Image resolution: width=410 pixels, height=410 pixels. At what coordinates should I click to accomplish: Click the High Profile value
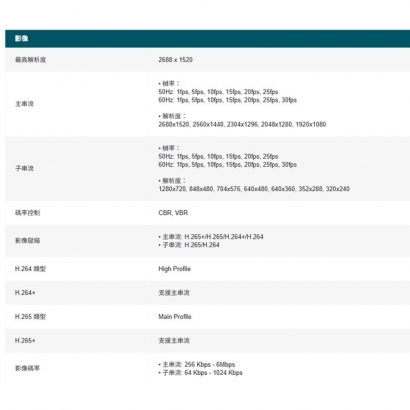pos(175,269)
